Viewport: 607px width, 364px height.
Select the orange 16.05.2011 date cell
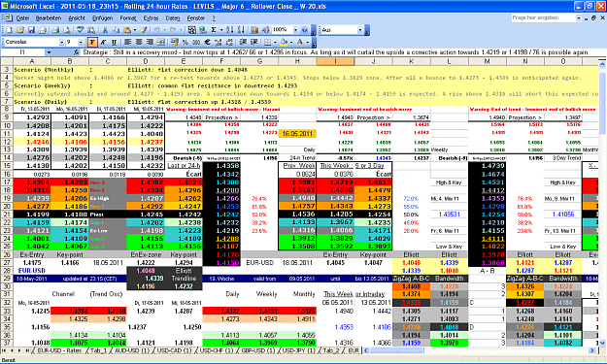[x=297, y=133]
